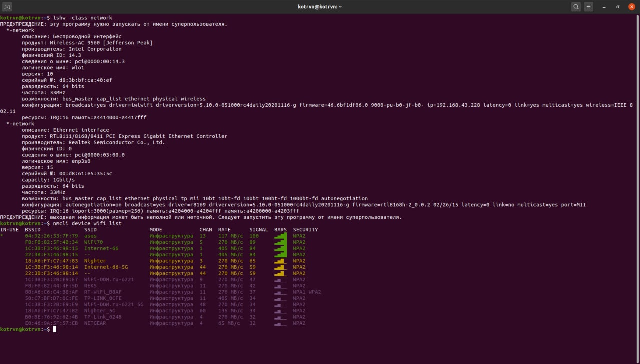Minimize the terminal window
640x364 pixels.
click(604, 7)
